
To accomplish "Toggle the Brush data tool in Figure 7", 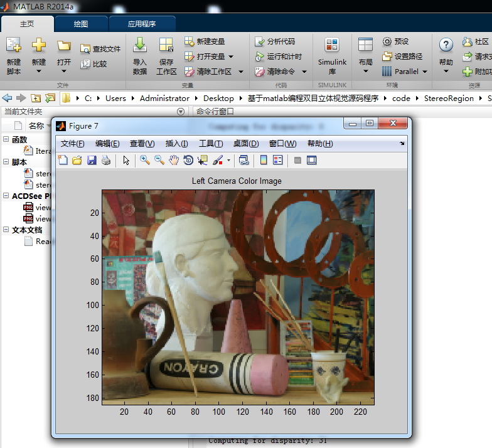I will 218,160.
